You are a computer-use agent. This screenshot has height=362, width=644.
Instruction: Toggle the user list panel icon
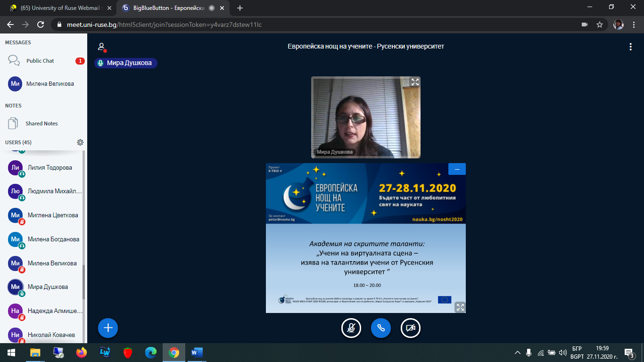[101, 47]
